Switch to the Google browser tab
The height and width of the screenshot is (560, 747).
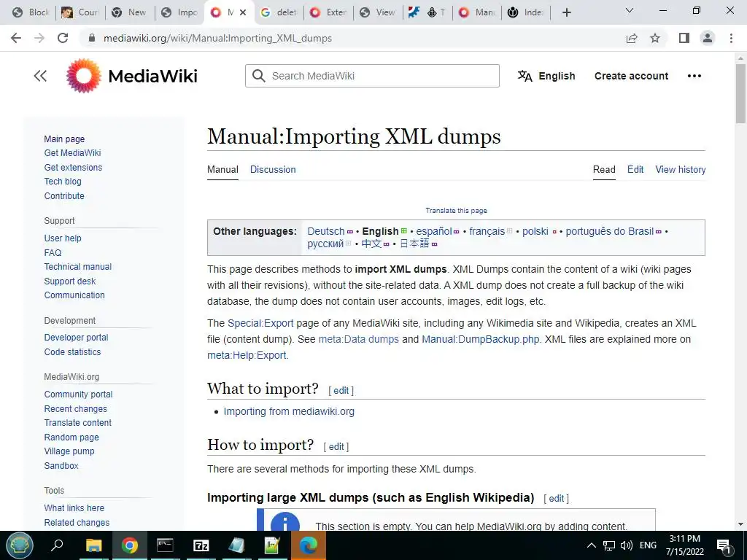(279, 12)
